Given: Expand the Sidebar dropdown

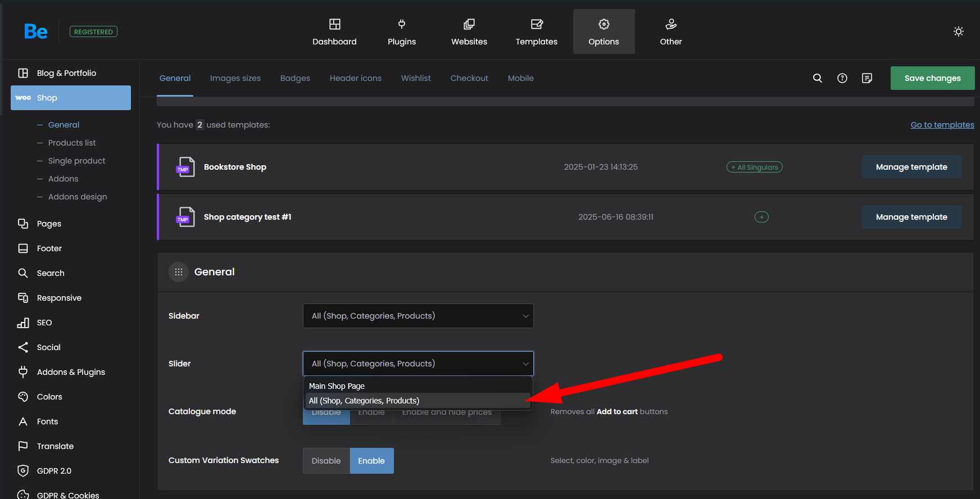Looking at the screenshot, I should [x=418, y=316].
